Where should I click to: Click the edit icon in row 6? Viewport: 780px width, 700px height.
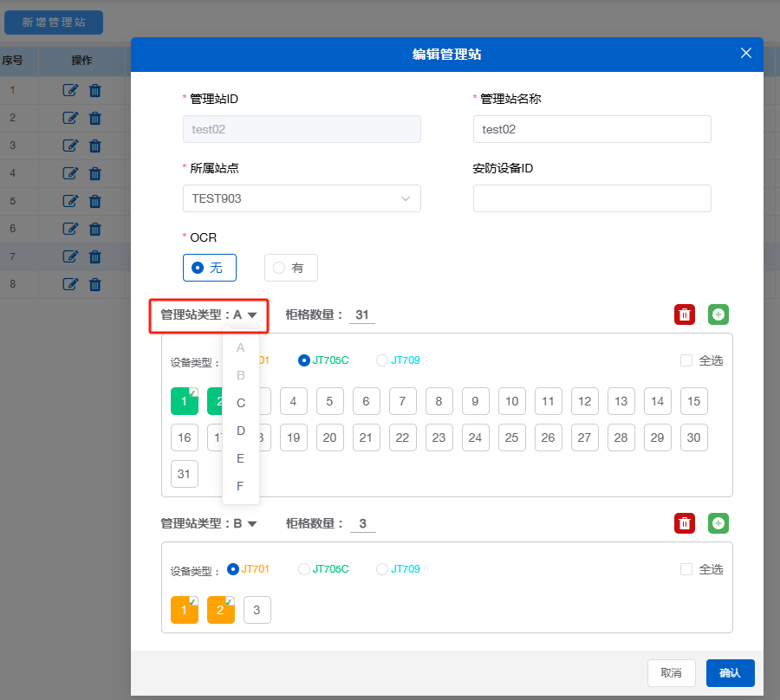[70, 229]
